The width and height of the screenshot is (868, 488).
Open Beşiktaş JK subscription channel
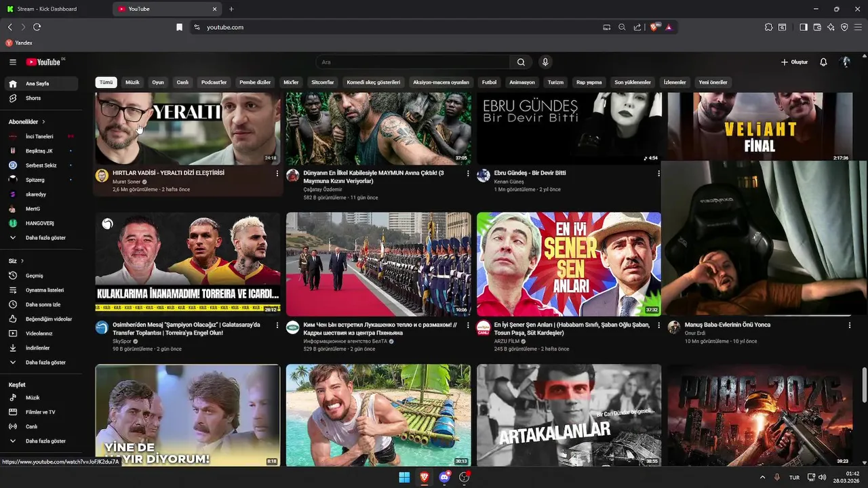(x=41, y=151)
